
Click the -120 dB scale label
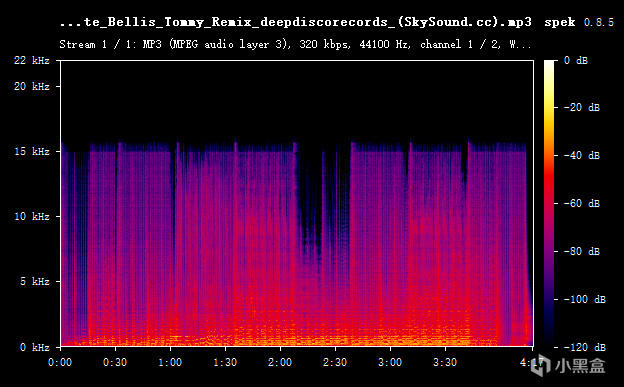pos(585,347)
